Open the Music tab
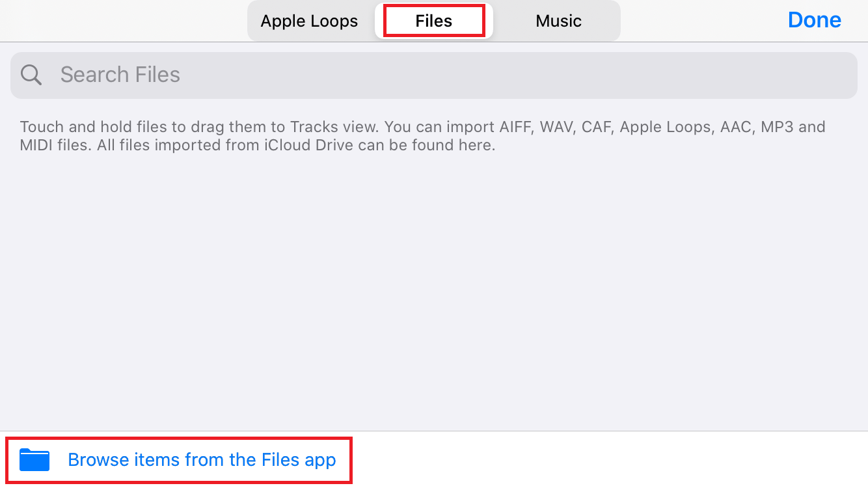 coord(558,21)
